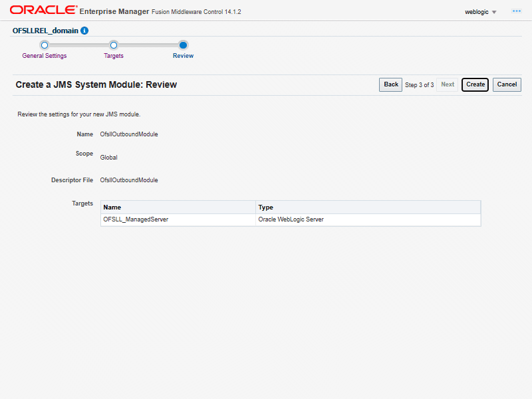
Task: Go to the General Settings step
Action: (x=45, y=56)
